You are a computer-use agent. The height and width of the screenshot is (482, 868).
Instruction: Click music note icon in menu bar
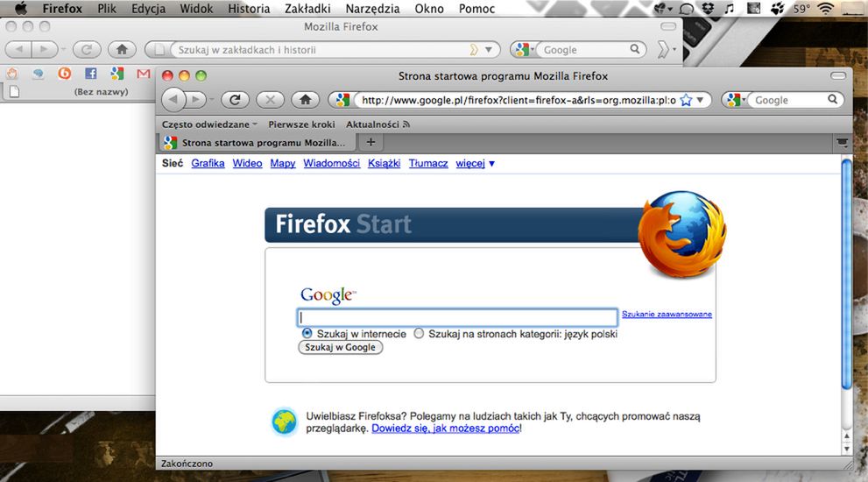pos(730,8)
